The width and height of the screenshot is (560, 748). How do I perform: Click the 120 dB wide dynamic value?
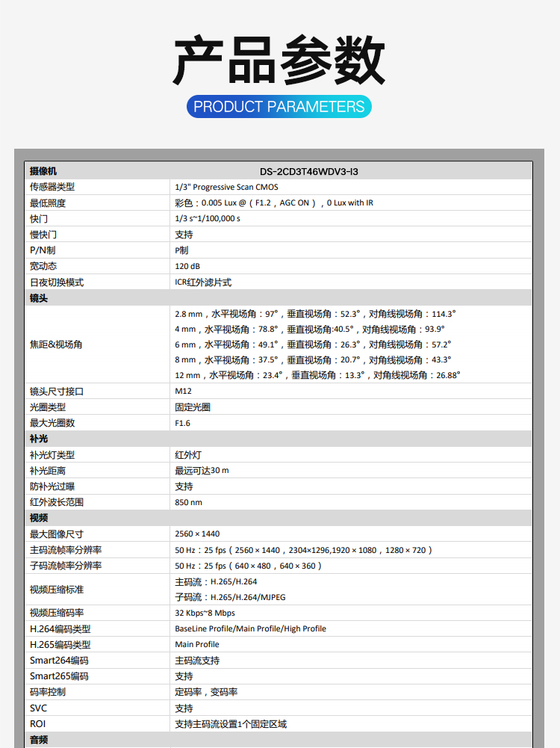(x=187, y=266)
